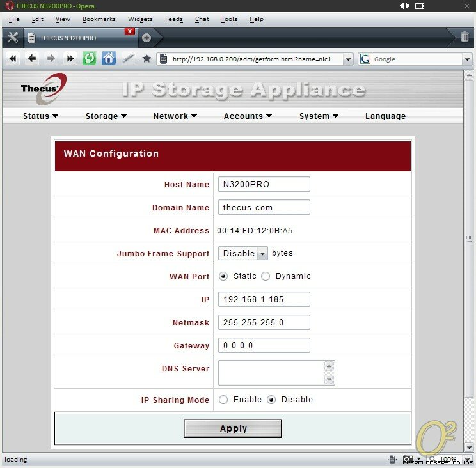Image resolution: width=476 pixels, height=468 pixels.
Task: Open the Widgets menu
Action: click(x=140, y=19)
